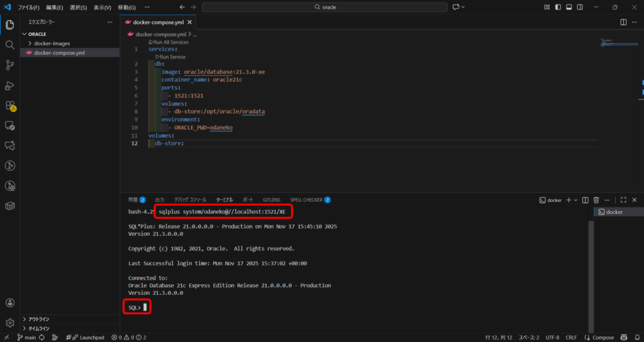This screenshot has height=342, width=644.
Task: Open the Search view in activity bar
Action: 9,45
